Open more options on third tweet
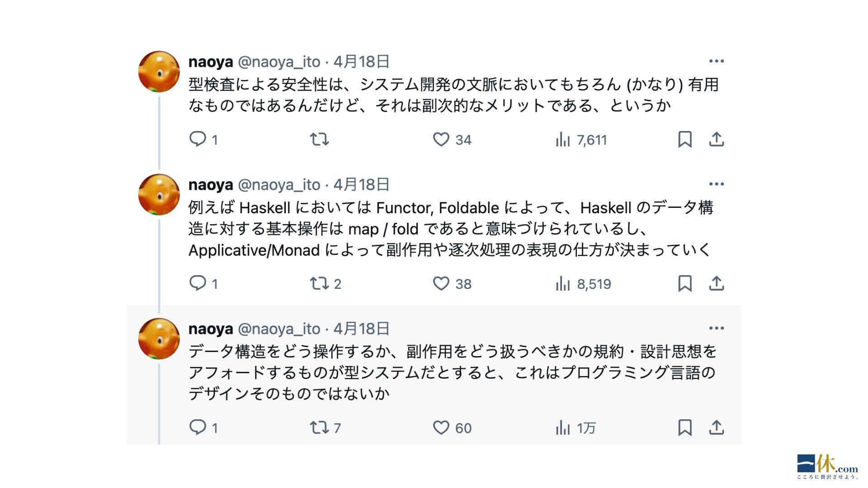This screenshot has height=488, width=868. tap(716, 328)
